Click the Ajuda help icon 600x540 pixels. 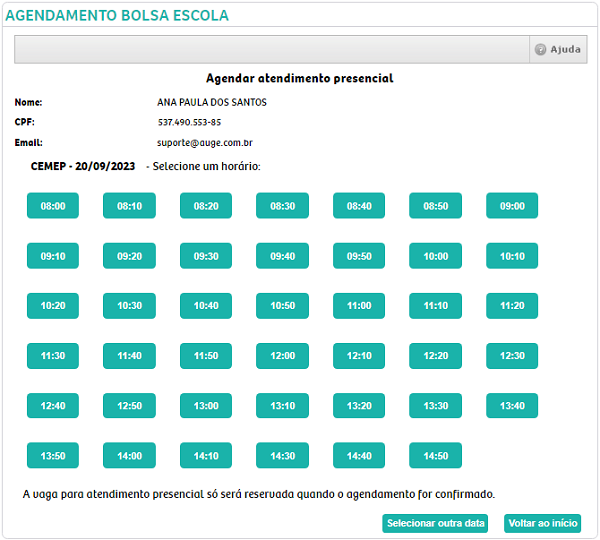pos(541,50)
